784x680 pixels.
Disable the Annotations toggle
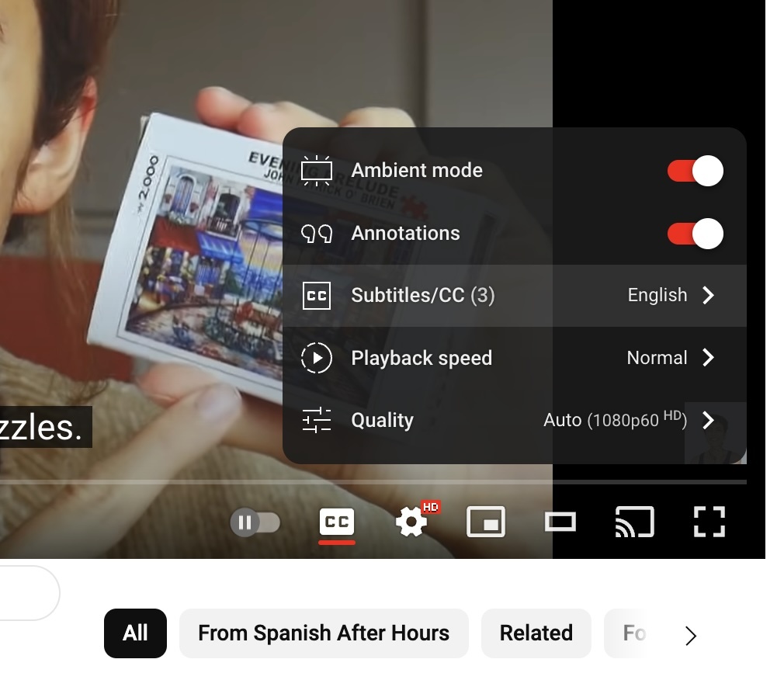point(695,234)
